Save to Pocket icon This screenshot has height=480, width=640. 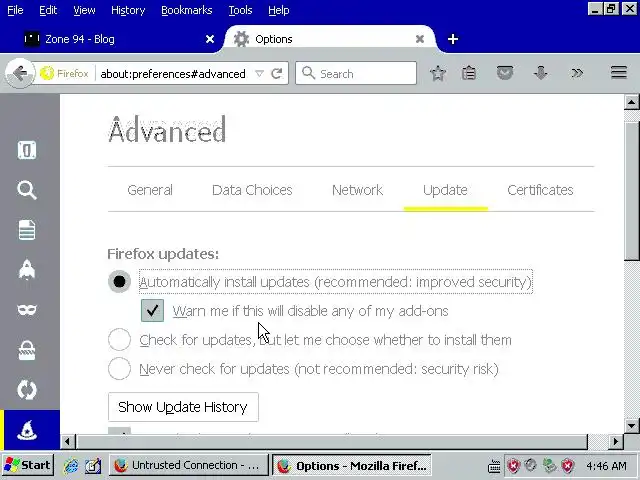tap(505, 73)
